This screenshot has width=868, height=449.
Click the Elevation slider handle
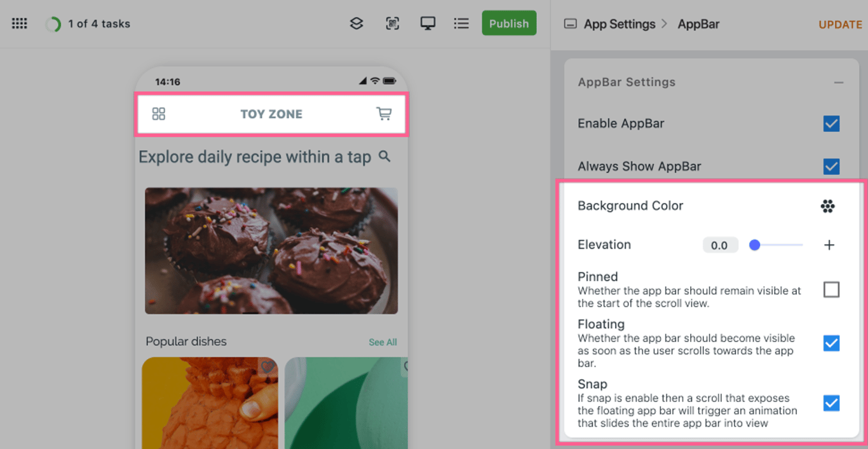pyautogui.click(x=755, y=245)
